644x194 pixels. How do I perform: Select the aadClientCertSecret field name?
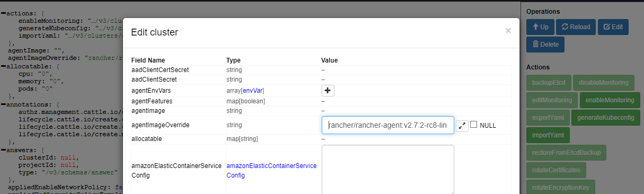[x=160, y=70]
